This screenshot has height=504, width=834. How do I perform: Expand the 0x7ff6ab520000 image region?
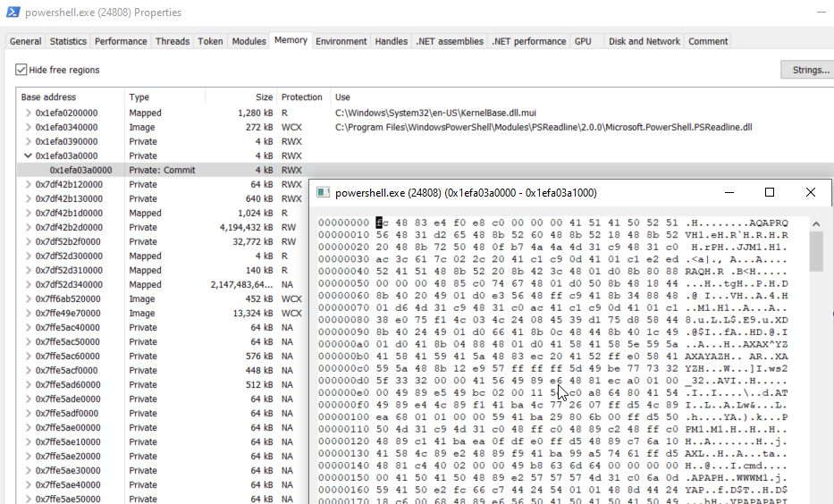(29, 298)
